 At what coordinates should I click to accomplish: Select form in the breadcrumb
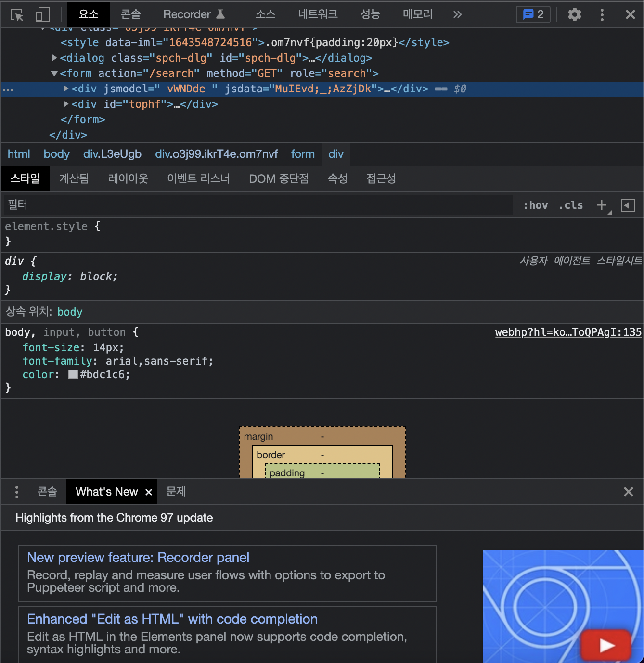coord(303,154)
